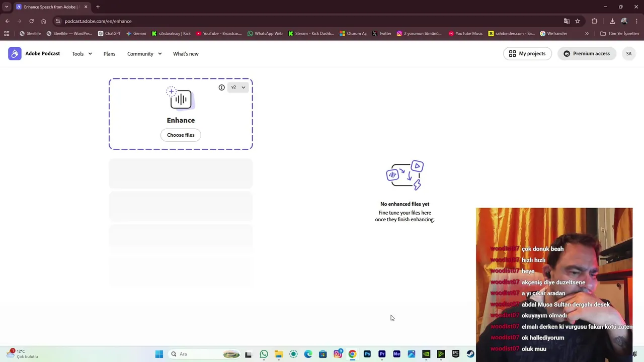Click the Premium access button
The height and width of the screenshot is (362, 644).
click(587, 54)
